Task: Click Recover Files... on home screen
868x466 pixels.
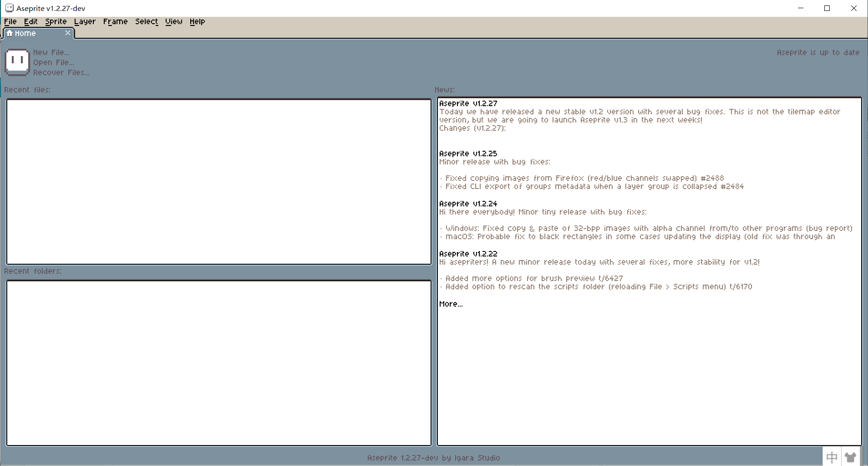Action: [61, 72]
